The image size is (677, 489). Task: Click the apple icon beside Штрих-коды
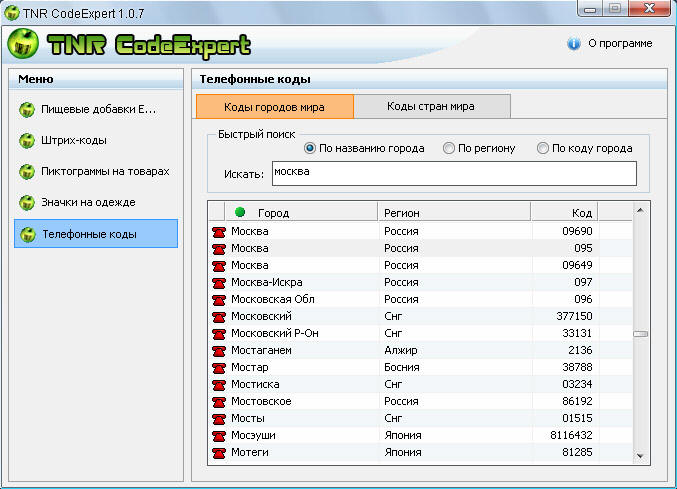(27, 141)
